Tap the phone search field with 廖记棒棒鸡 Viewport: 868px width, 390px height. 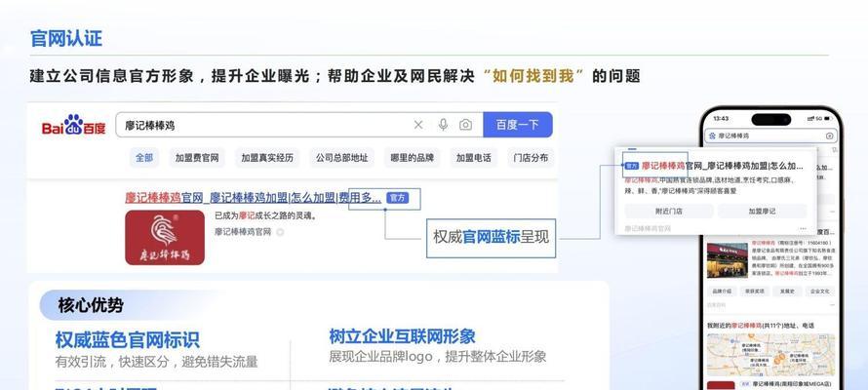click(770, 136)
